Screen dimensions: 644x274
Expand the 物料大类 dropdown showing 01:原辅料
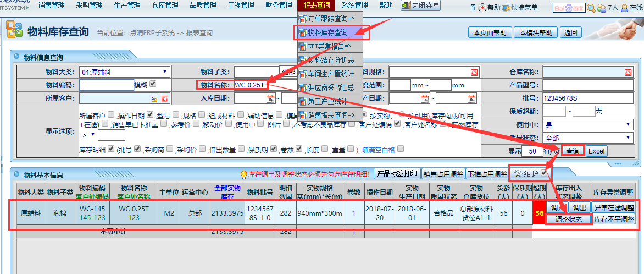pos(165,72)
